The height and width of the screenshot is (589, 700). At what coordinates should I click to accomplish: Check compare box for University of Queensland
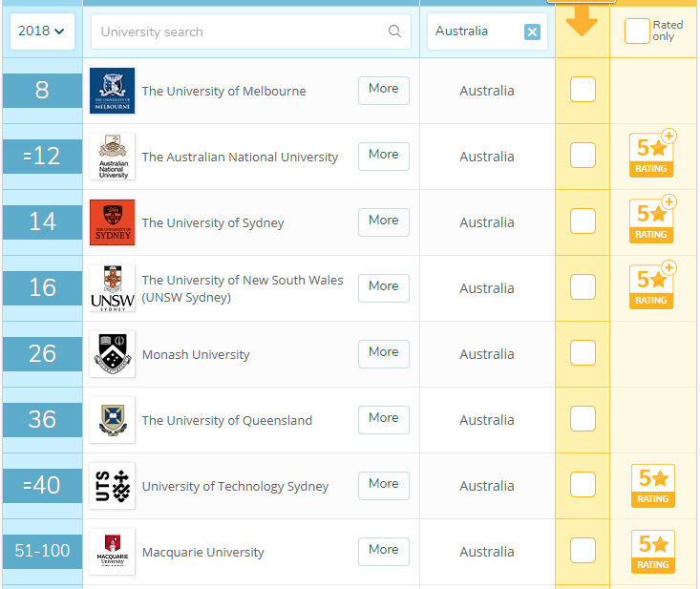pyautogui.click(x=583, y=418)
